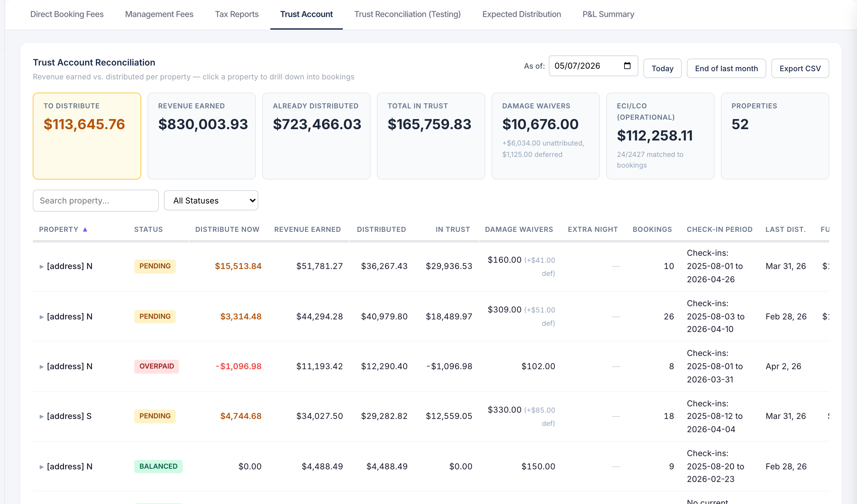
Task: Select the PROPERTIES count card
Action: 775,136
